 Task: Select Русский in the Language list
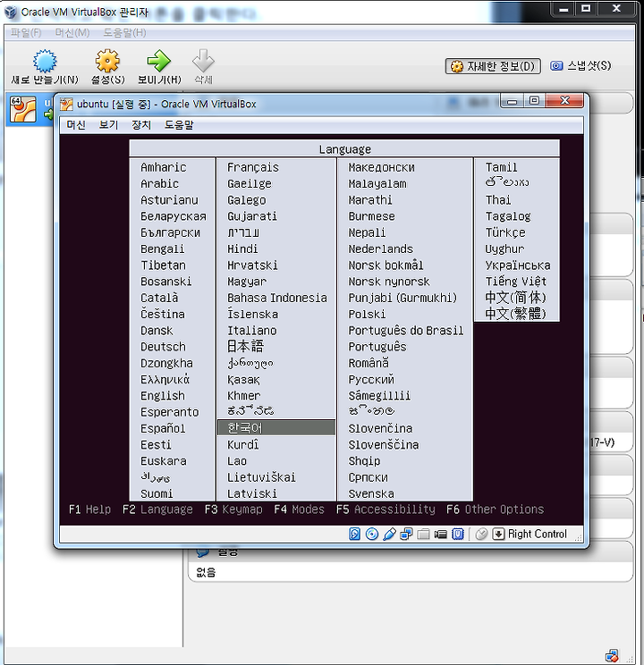[371, 380]
